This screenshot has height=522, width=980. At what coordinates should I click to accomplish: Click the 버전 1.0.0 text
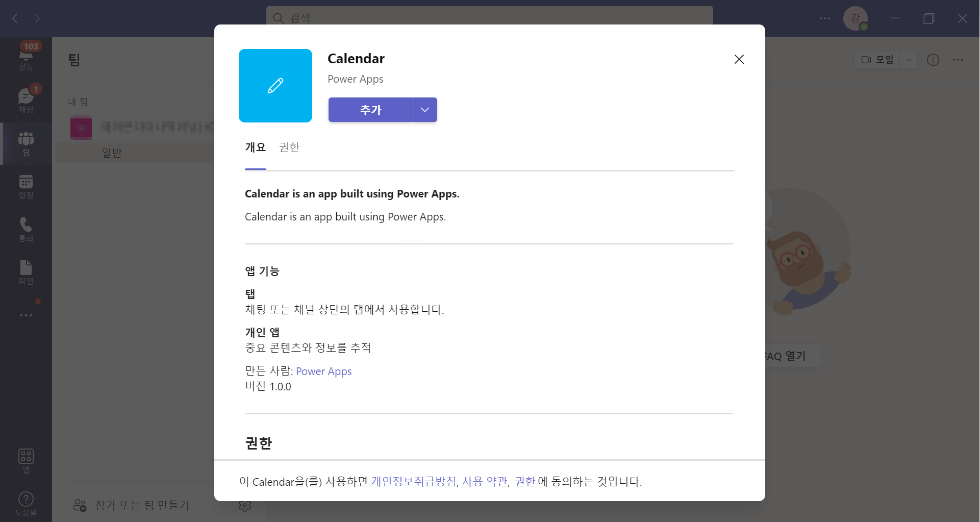[268, 387]
